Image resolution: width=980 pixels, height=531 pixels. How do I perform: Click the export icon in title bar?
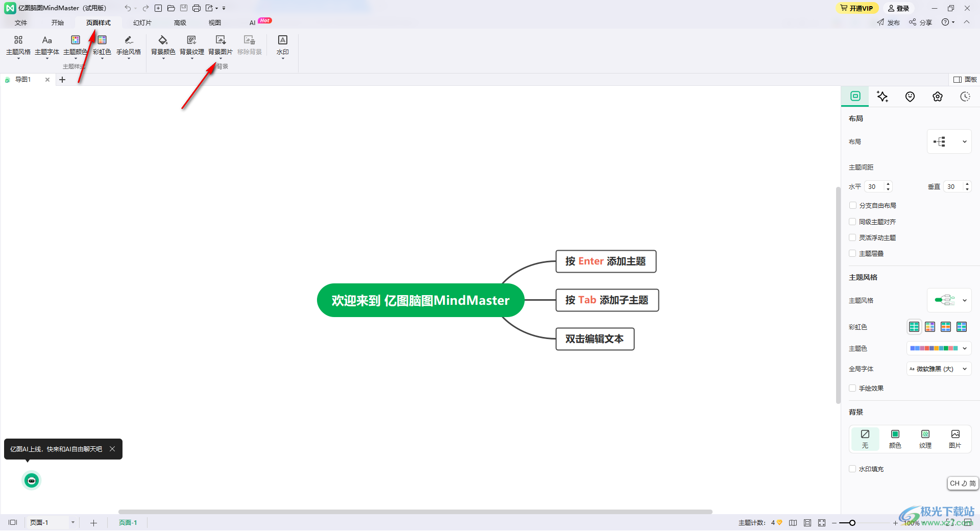[209, 8]
